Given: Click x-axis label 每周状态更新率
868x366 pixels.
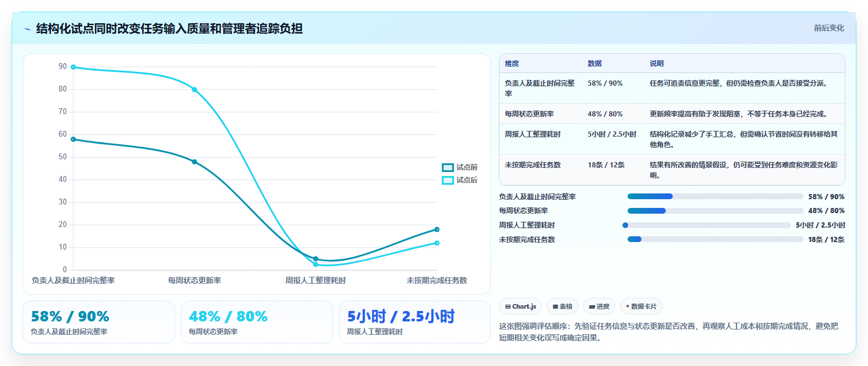Looking at the screenshot, I should 194,280.
